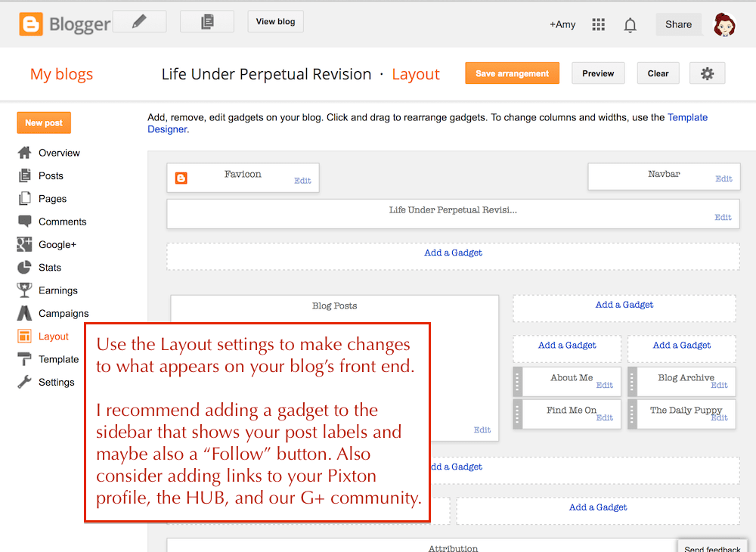Click the document icon beside Posts in sidebar
The width and height of the screenshot is (756, 552).
pos(24,176)
